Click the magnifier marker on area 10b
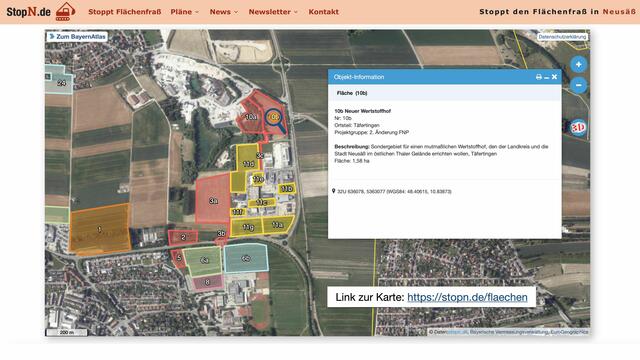 click(x=276, y=119)
